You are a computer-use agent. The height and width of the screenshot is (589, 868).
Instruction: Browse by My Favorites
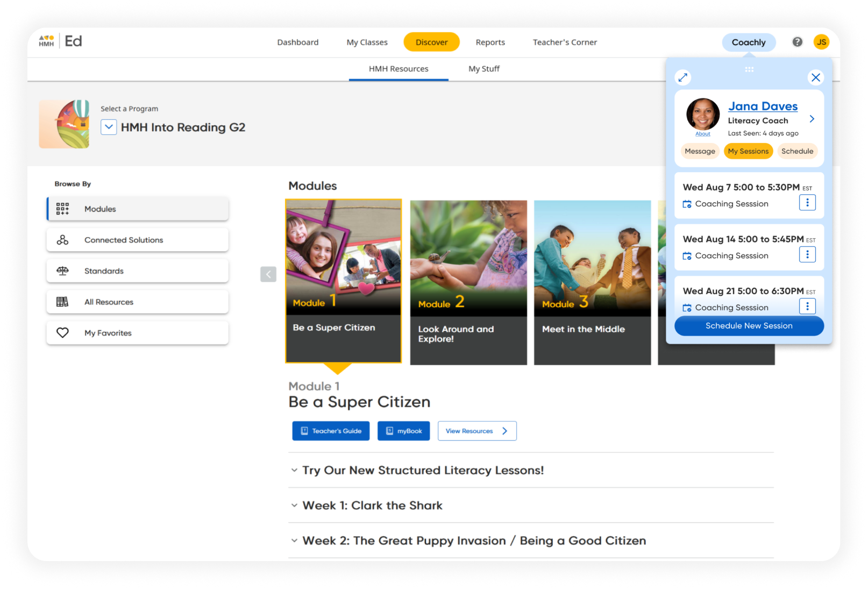[138, 333]
